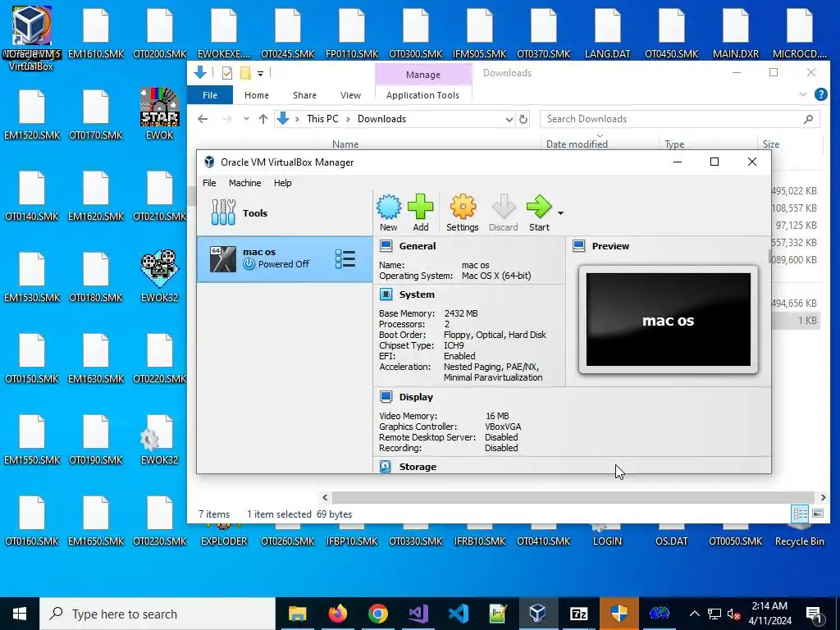Select Oracle VM VirtualBox desktop shortcut
Screen dimensions: 840x630
[31, 38]
